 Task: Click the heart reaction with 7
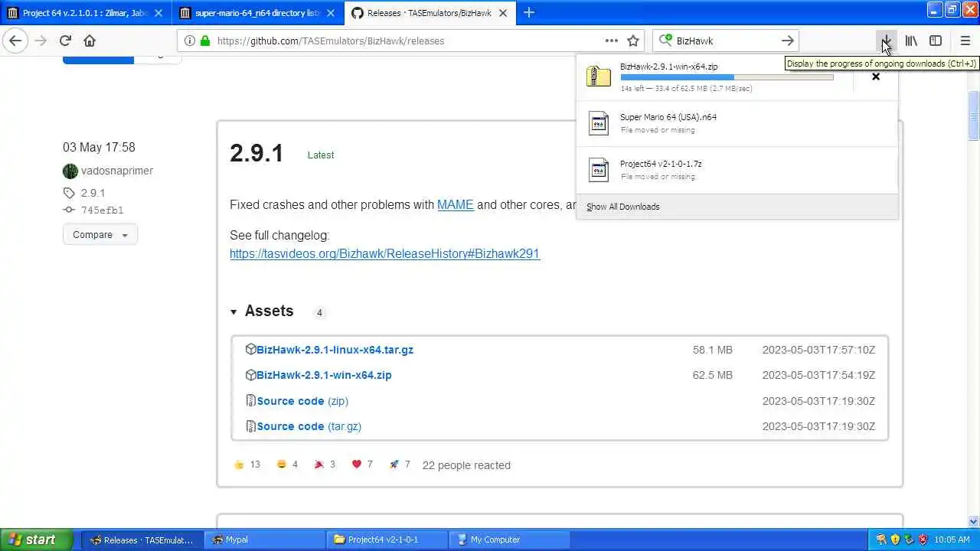pos(362,465)
